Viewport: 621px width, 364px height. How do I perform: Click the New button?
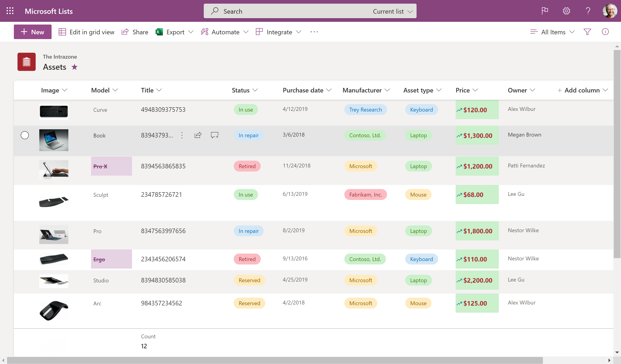pos(32,32)
